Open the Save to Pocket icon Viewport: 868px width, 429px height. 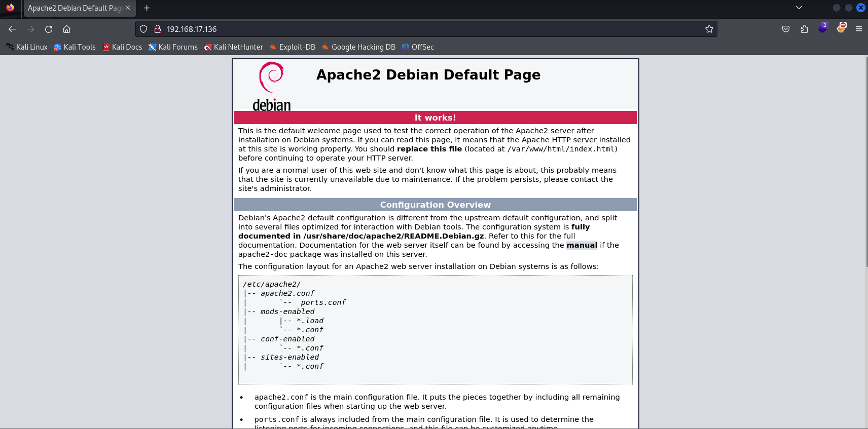(x=786, y=29)
